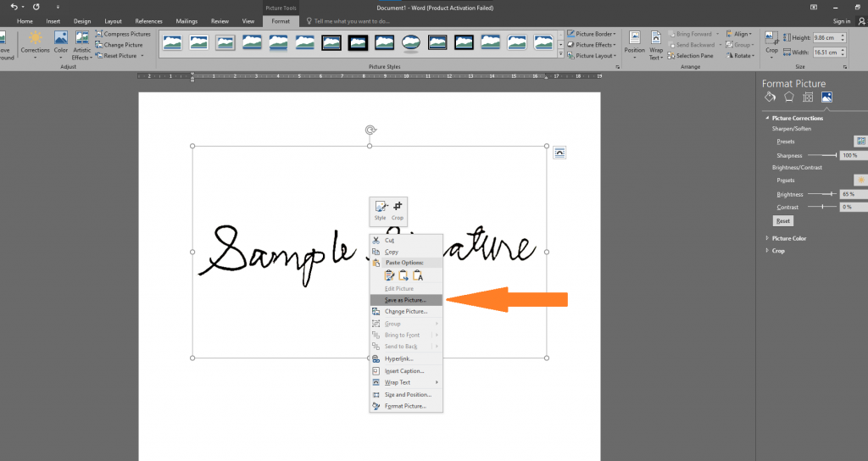Switch to the Insert ribbon tab
The image size is (868, 461).
click(53, 20)
